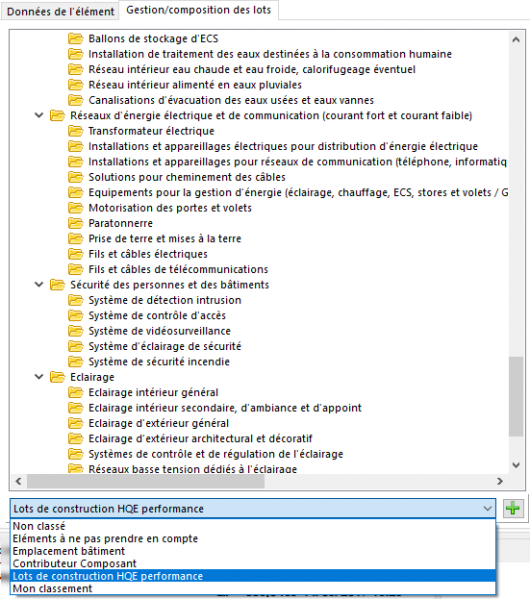Collapse Réseaux d'énergie électrique node
This screenshot has height=599, width=530.
coord(39,115)
